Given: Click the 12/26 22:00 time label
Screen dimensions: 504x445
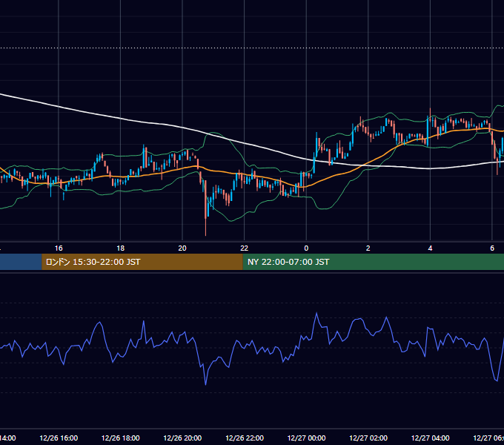Looking at the screenshot, I should pyautogui.click(x=245, y=438).
